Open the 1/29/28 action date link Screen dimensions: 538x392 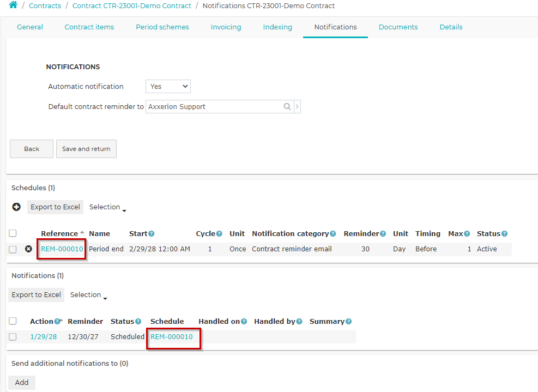click(x=44, y=337)
